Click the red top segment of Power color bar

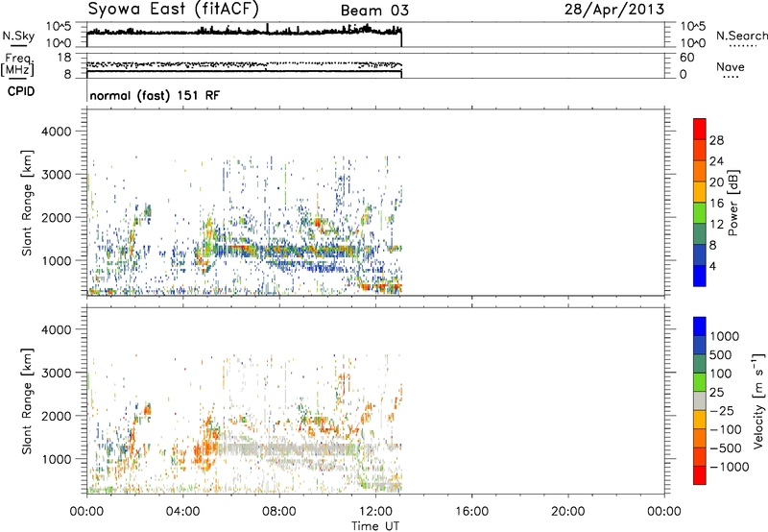[700, 130]
